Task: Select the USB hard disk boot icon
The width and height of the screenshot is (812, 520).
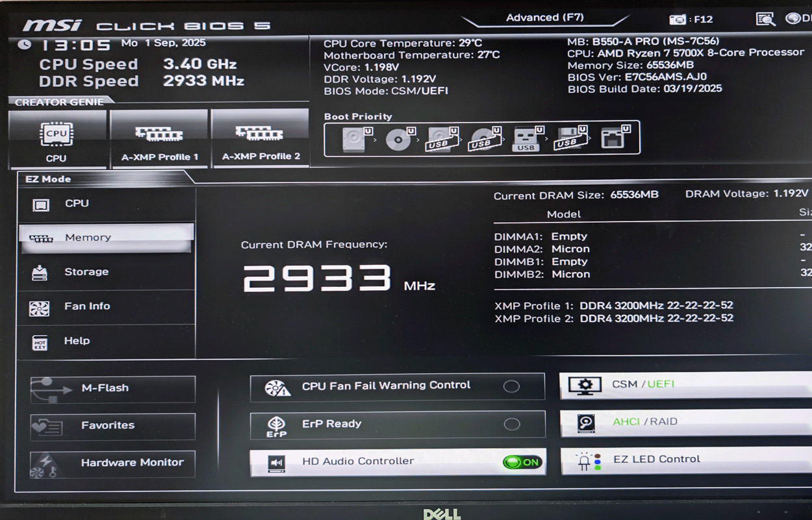Action: click(442, 138)
